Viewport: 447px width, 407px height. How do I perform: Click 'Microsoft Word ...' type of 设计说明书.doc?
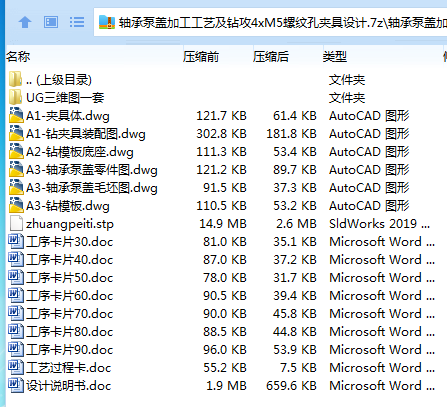[x=382, y=386]
